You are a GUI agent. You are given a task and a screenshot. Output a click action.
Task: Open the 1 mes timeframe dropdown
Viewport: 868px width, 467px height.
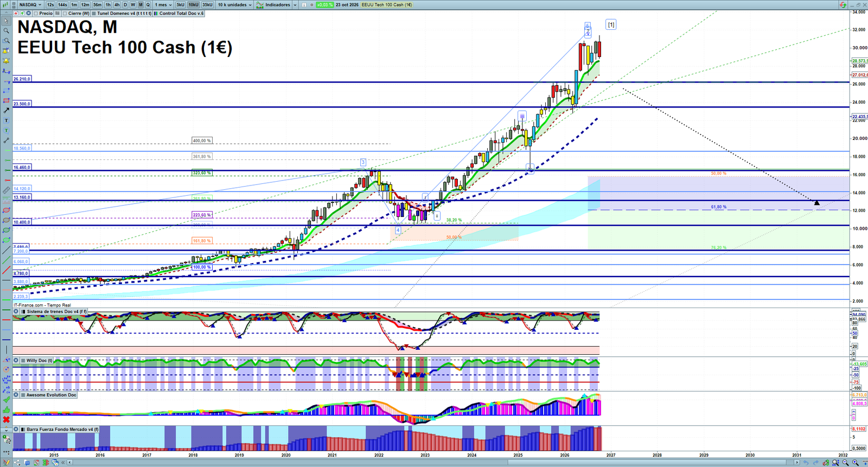pos(163,5)
